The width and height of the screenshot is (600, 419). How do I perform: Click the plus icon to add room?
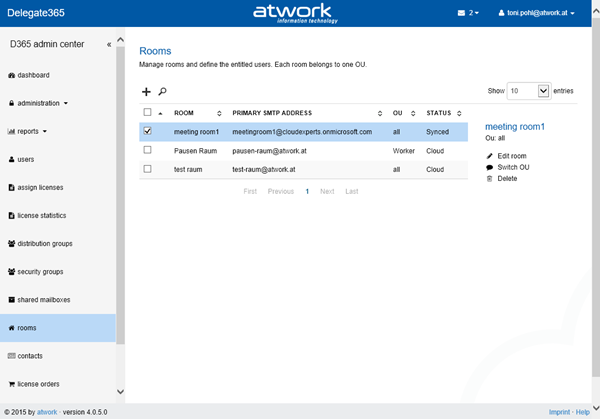(146, 91)
